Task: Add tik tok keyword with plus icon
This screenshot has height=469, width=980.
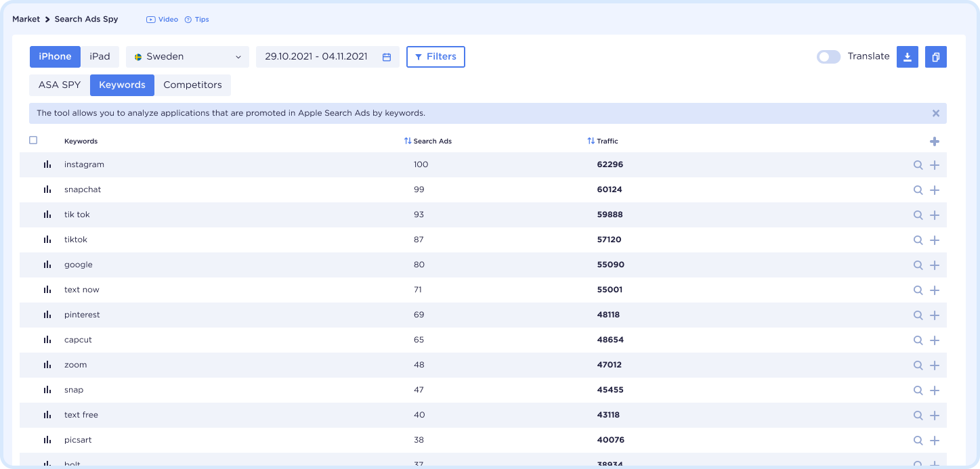Action: (935, 215)
